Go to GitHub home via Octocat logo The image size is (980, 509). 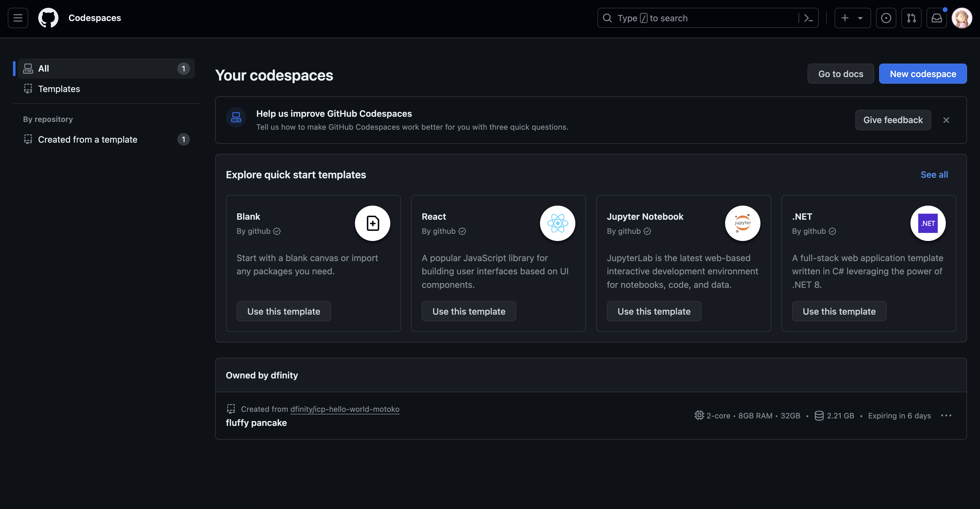tap(48, 18)
